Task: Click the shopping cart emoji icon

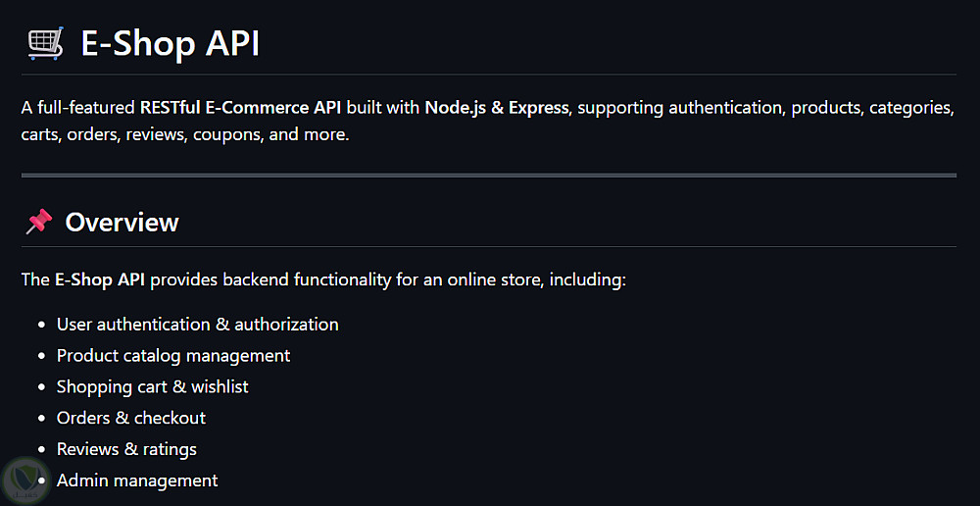Action: (43, 43)
